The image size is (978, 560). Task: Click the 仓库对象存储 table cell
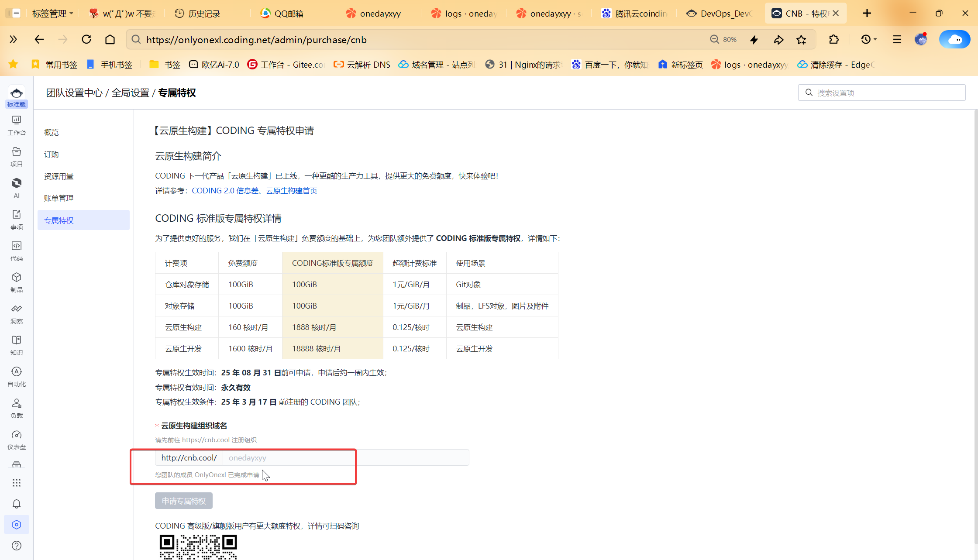[187, 285]
